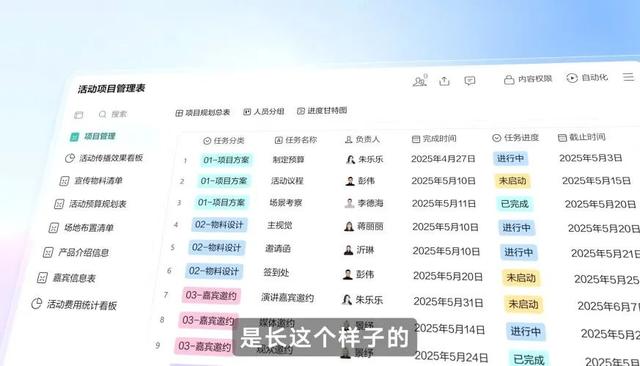
Task: Change 已完成 status in 场景考察 row
Action: (x=515, y=204)
